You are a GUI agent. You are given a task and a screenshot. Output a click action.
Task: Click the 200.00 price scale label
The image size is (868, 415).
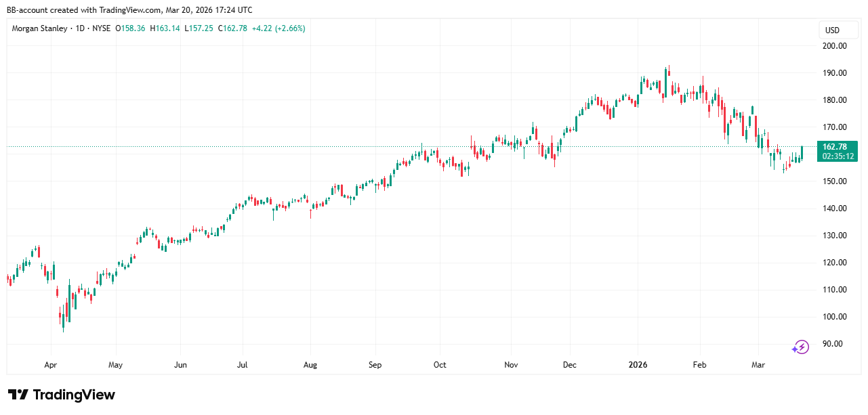(x=833, y=46)
